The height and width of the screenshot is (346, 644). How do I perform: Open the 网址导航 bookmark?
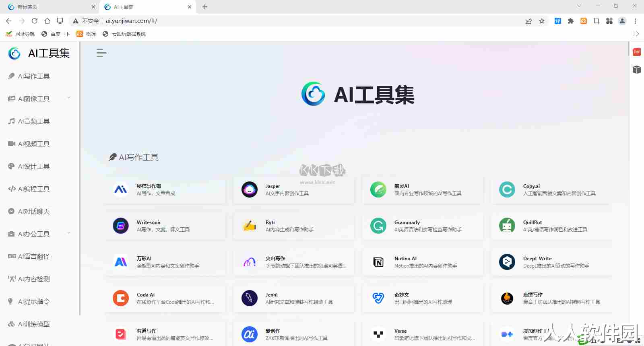click(x=20, y=34)
